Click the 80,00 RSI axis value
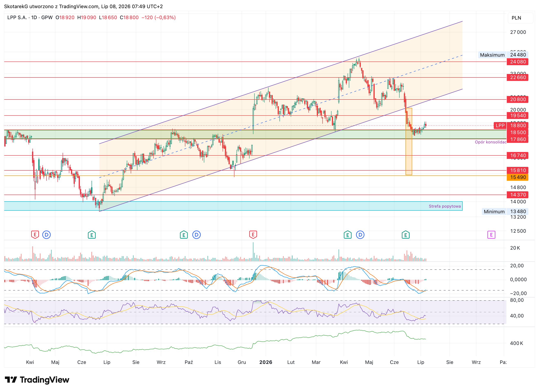This screenshot has width=539, height=392. click(x=517, y=300)
